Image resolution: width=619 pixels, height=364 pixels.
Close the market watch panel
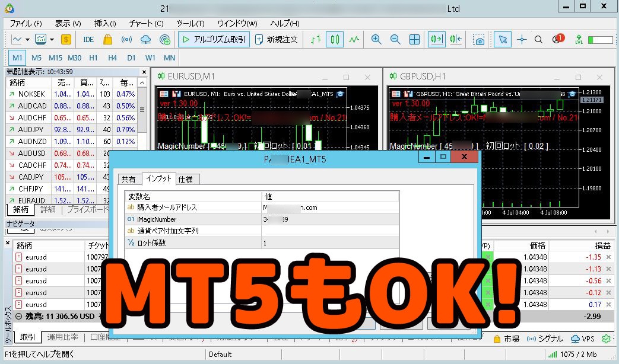pos(144,72)
